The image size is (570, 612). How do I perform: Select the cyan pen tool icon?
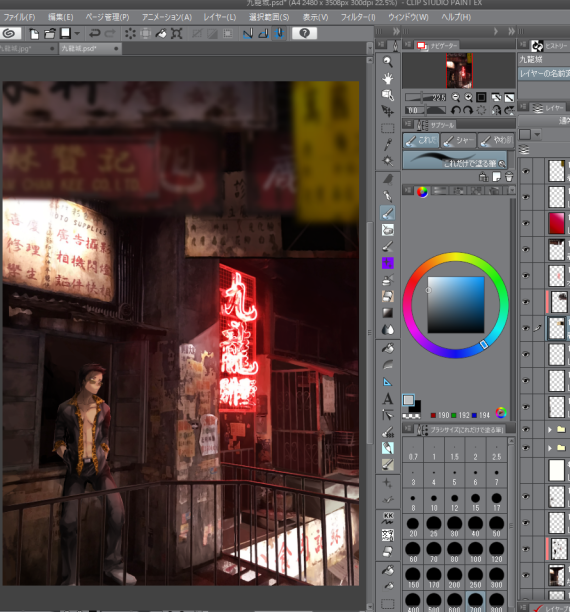387,448
